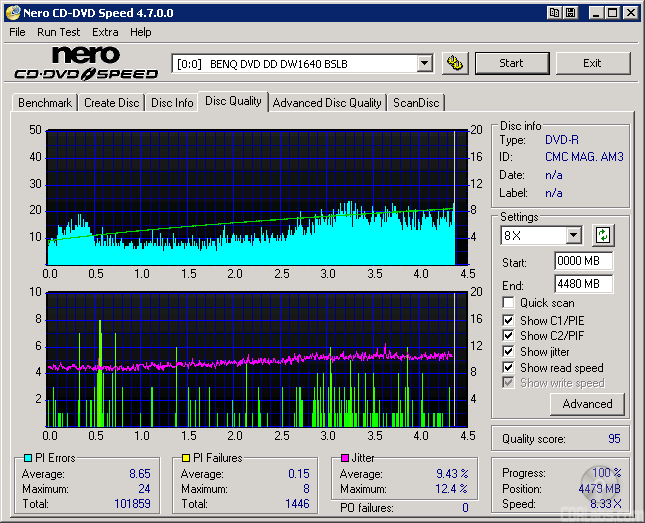Open the Advanced settings button
The image size is (645, 523).
coord(587,404)
